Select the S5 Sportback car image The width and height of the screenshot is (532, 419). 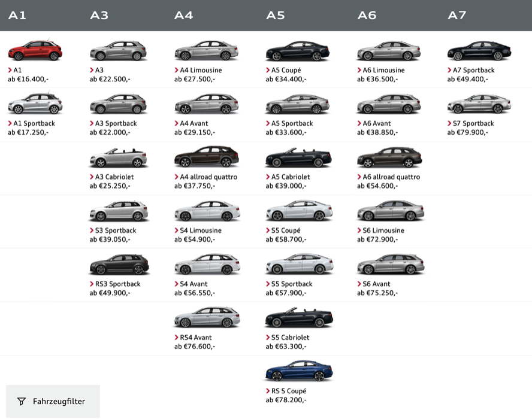pyautogui.click(x=300, y=265)
